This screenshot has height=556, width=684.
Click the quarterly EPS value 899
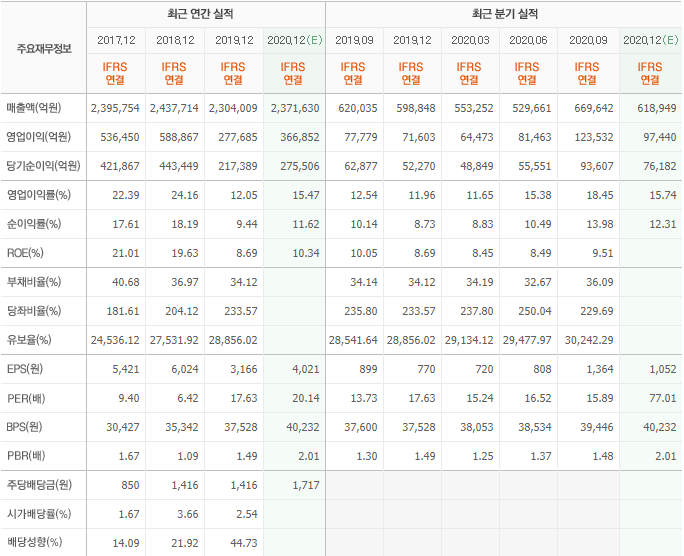pyautogui.click(x=368, y=369)
